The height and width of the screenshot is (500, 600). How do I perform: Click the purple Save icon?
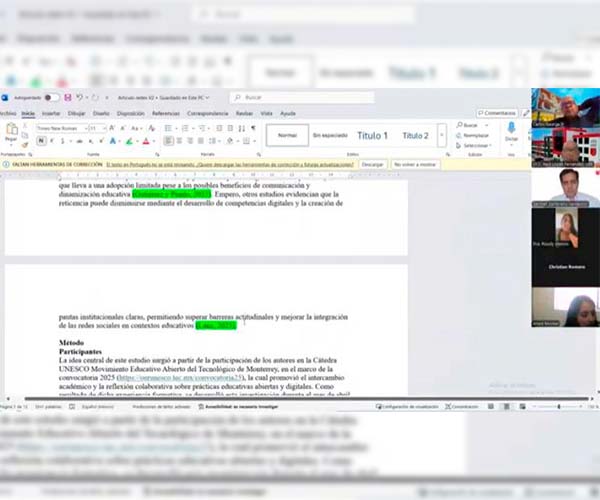[x=68, y=98]
